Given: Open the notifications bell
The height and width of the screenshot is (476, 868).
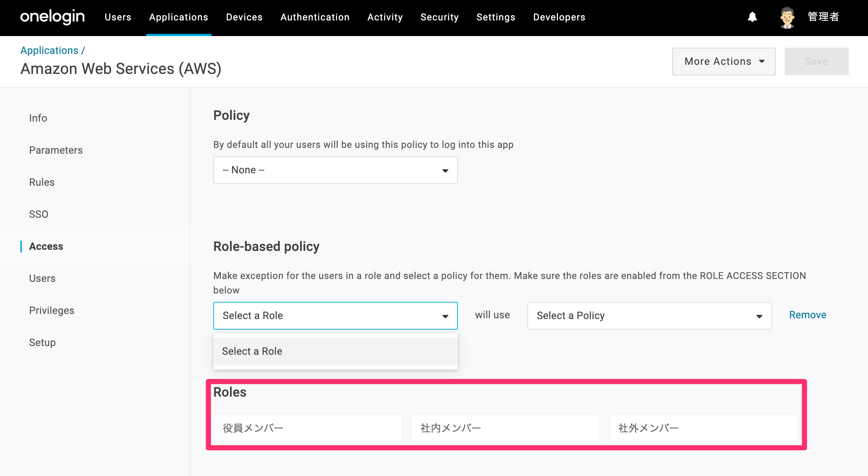Looking at the screenshot, I should coord(752,17).
